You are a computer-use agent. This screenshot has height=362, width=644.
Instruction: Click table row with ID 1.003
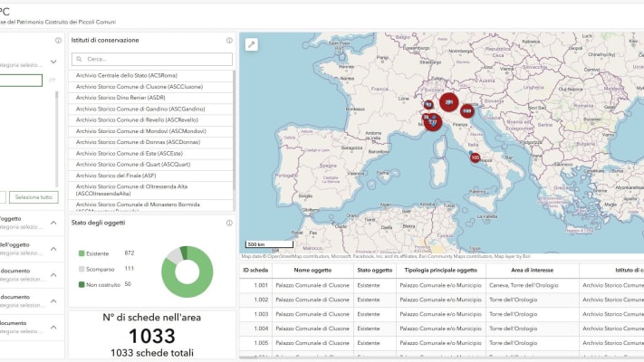(x=441, y=314)
